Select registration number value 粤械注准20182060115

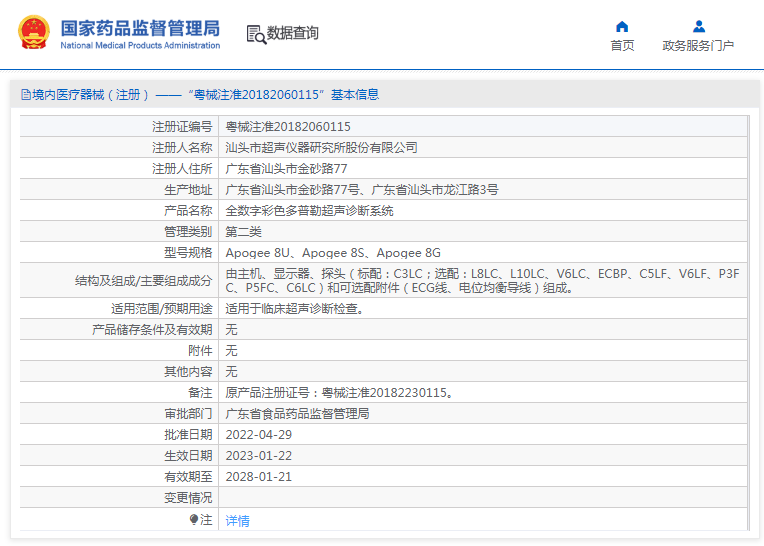tap(288, 127)
